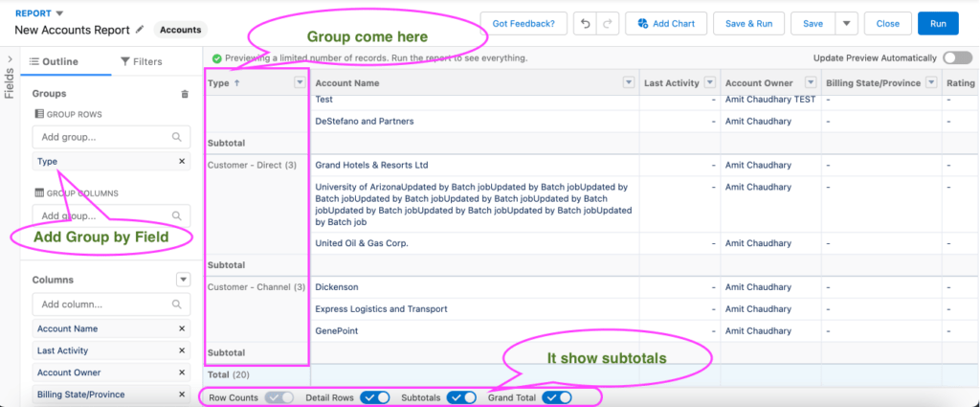Turn off the Detail Rows toggle

[375, 397]
